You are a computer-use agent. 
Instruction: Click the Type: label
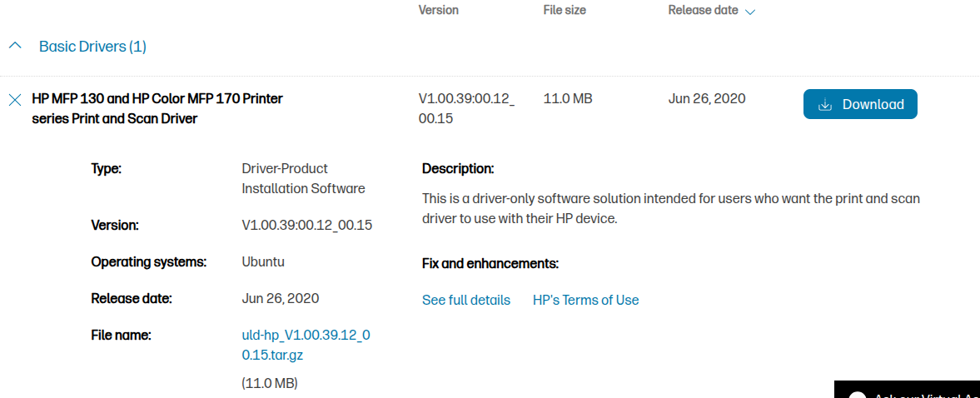(x=107, y=169)
